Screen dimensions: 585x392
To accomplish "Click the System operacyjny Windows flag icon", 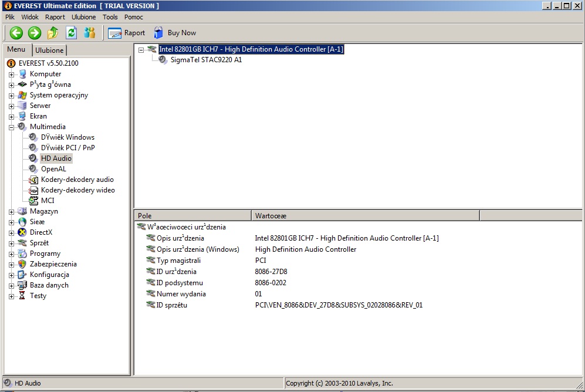I will (22, 95).
